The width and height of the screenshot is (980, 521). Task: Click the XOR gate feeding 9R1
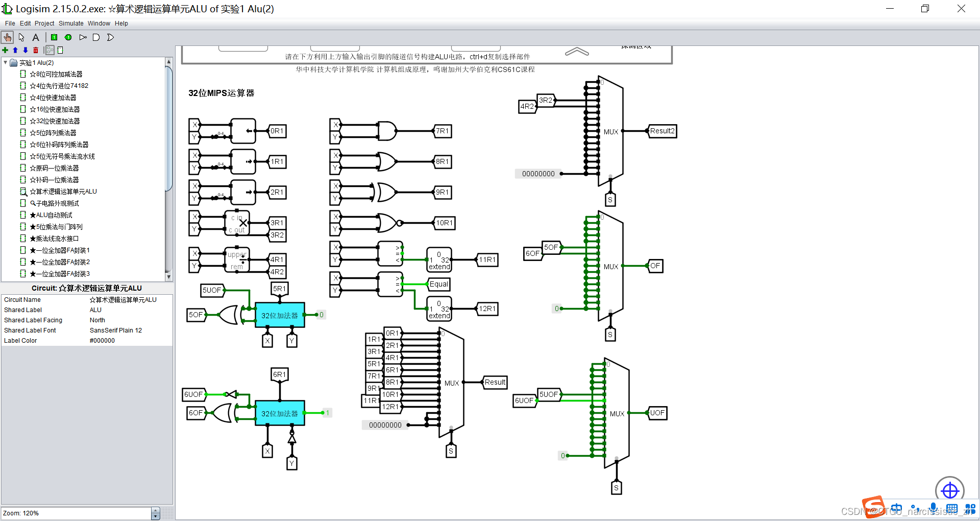[x=384, y=192]
